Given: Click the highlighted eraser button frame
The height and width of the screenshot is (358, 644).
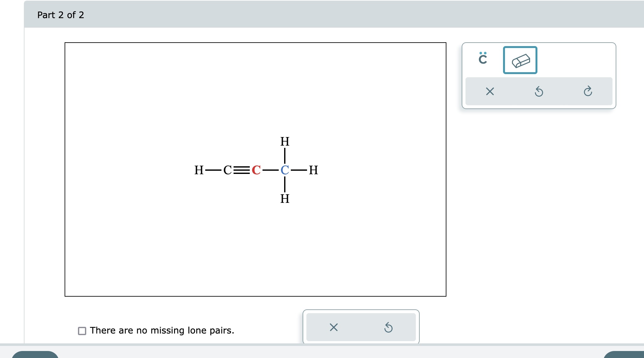Looking at the screenshot, I should [520, 60].
